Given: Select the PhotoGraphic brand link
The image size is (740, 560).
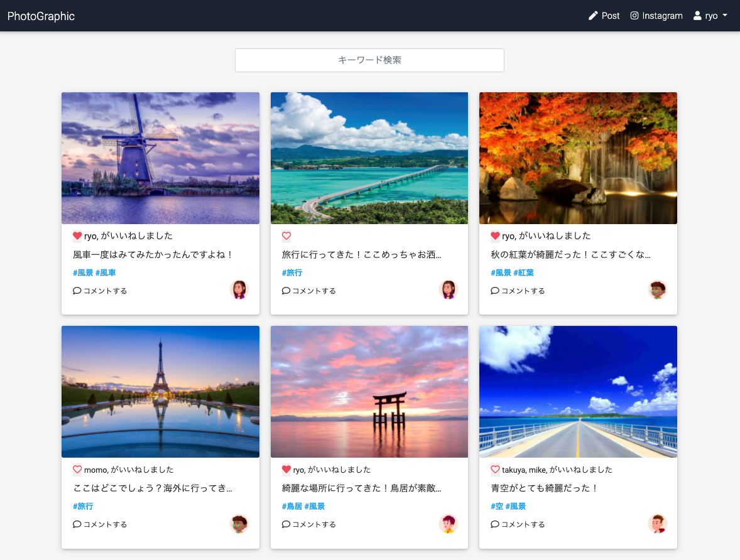Looking at the screenshot, I should coord(40,15).
